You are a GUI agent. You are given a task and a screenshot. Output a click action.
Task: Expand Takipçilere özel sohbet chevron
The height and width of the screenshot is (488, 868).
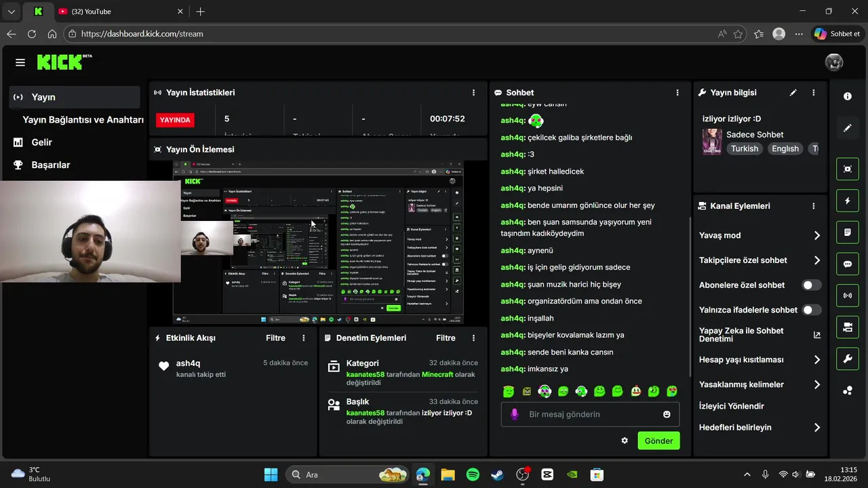(x=816, y=260)
